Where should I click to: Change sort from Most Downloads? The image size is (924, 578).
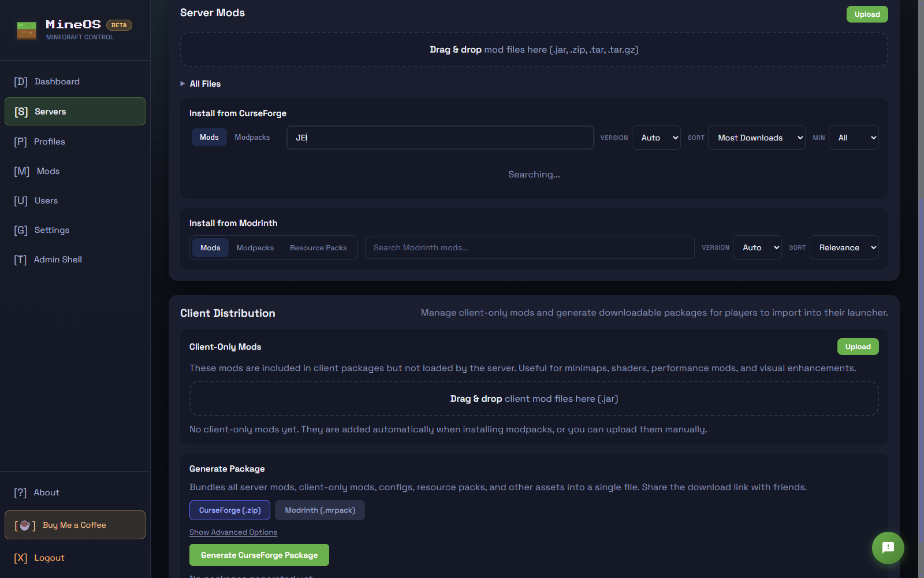[757, 138]
